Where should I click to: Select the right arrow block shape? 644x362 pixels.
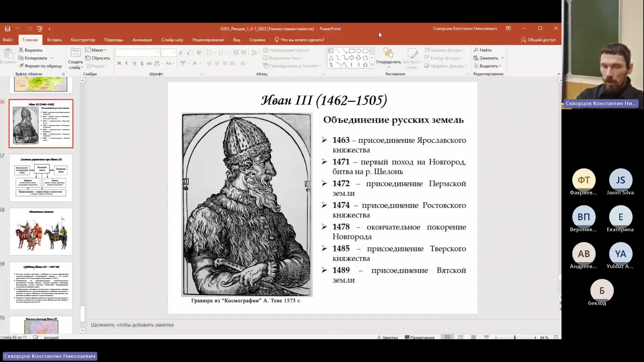(x=352, y=58)
